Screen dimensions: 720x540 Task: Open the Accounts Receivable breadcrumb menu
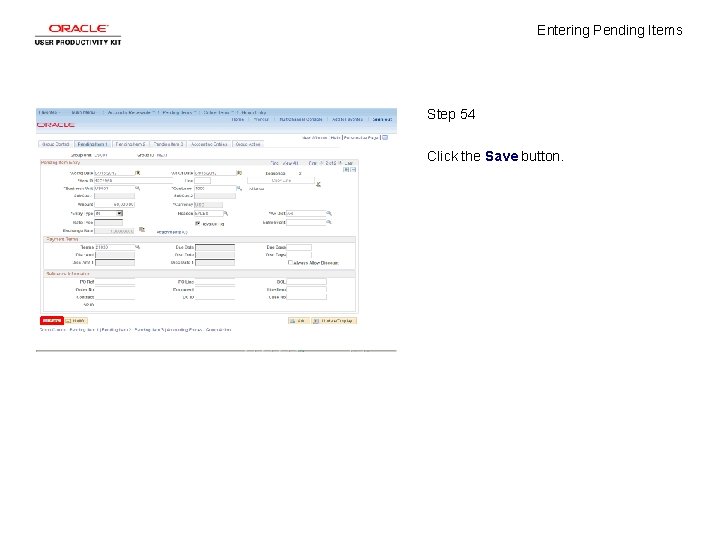tap(130, 112)
